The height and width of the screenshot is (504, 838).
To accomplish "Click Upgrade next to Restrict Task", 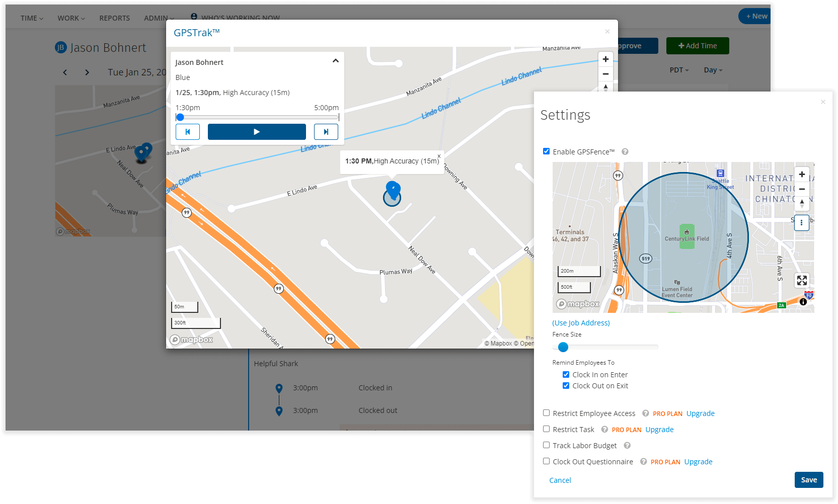I will pyautogui.click(x=659, y=430).
